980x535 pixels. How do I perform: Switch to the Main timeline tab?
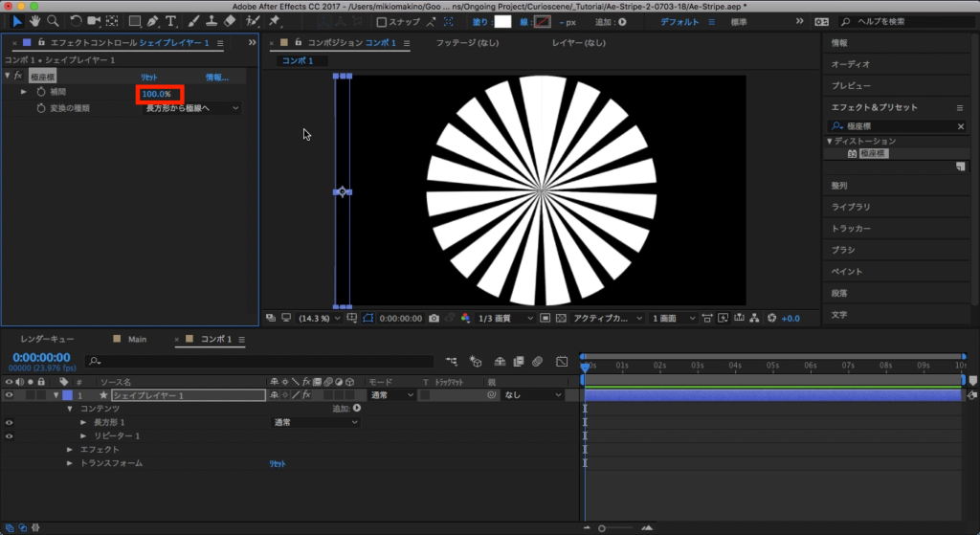coord(137,339)
